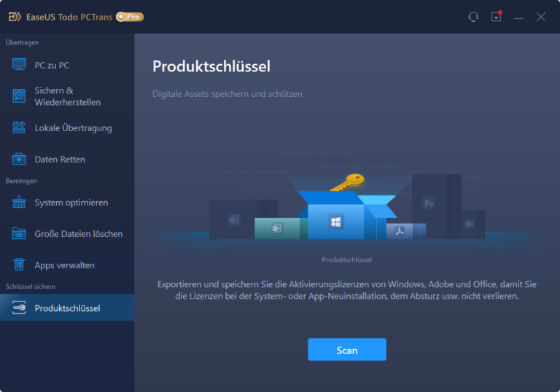The width and height of the screenshot is (560, 392).
Task: Click the System optimieren broom icon
Action: tap(19, 202)
